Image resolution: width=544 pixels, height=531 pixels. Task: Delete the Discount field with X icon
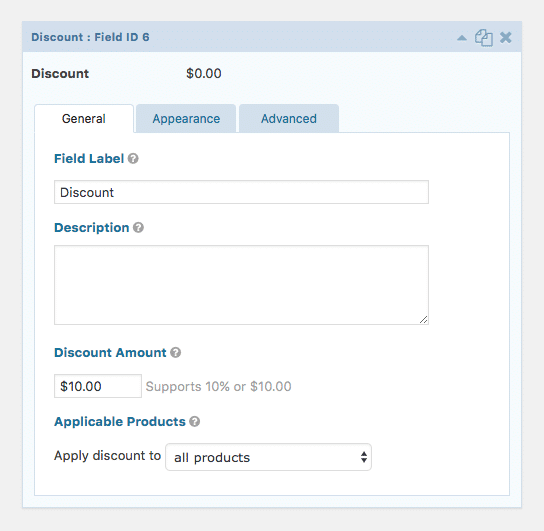(x=506, y=37)
